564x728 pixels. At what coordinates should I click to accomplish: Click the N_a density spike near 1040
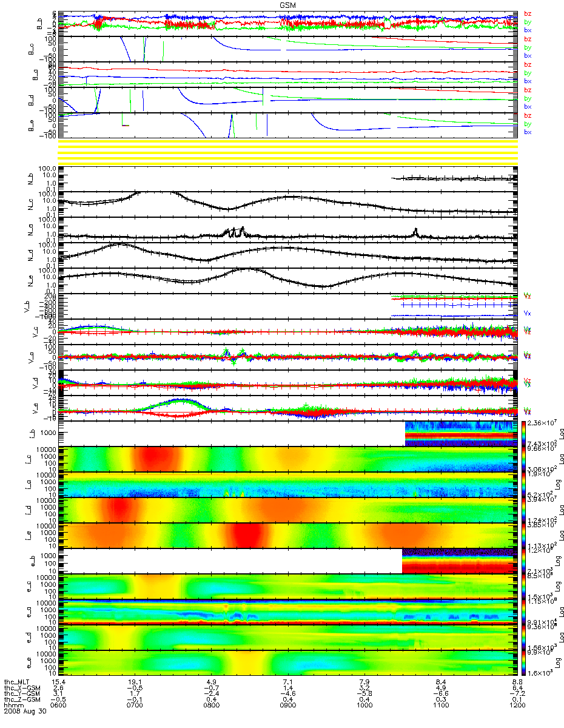415,232
